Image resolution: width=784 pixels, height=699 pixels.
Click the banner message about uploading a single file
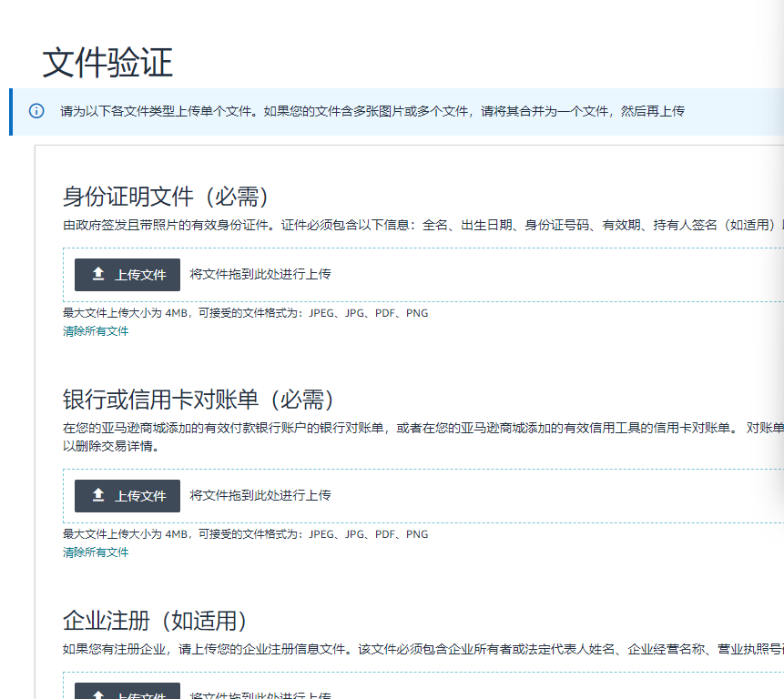(372, 111)
